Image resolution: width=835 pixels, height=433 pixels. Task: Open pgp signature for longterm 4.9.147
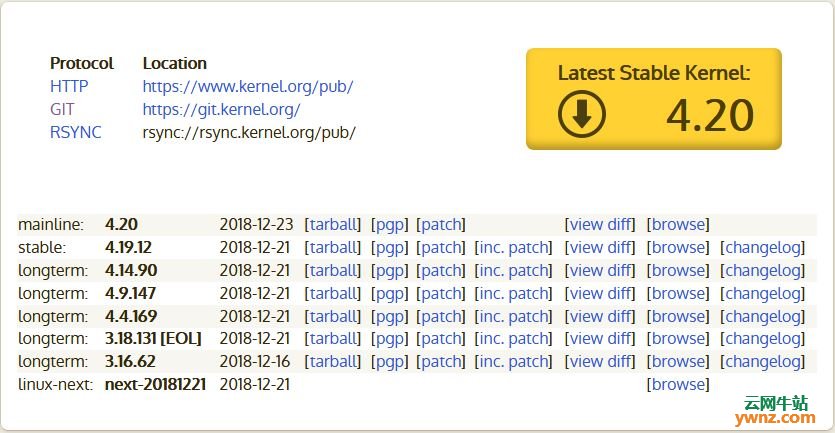(390, 293)
